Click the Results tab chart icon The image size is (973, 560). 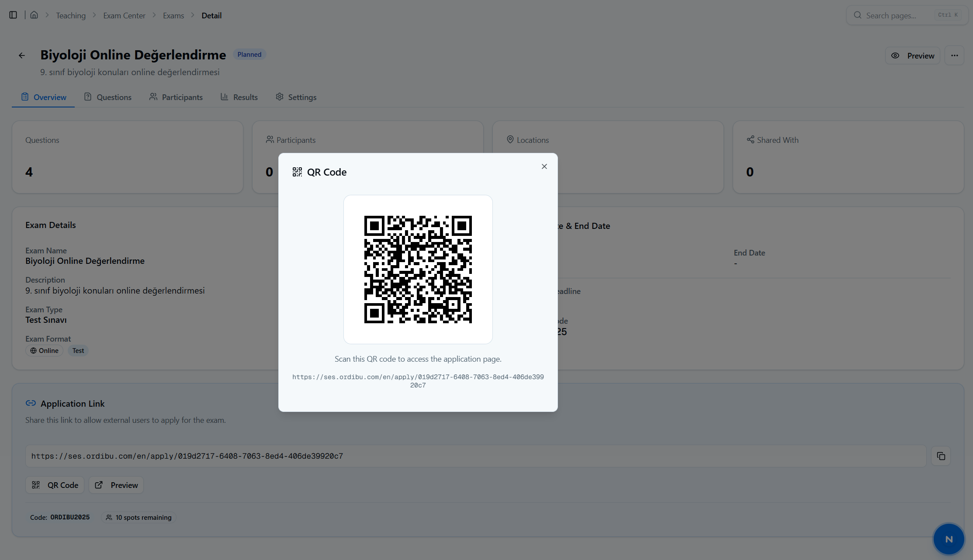tap(224, 97)
